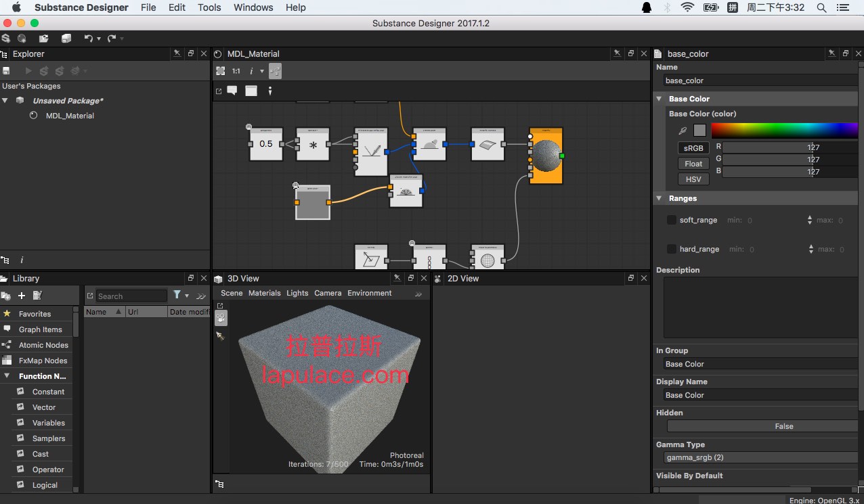The width and height of the screenshot is (864, 504).
Task: Click the Hidden False button
Action: click(762, 426)
